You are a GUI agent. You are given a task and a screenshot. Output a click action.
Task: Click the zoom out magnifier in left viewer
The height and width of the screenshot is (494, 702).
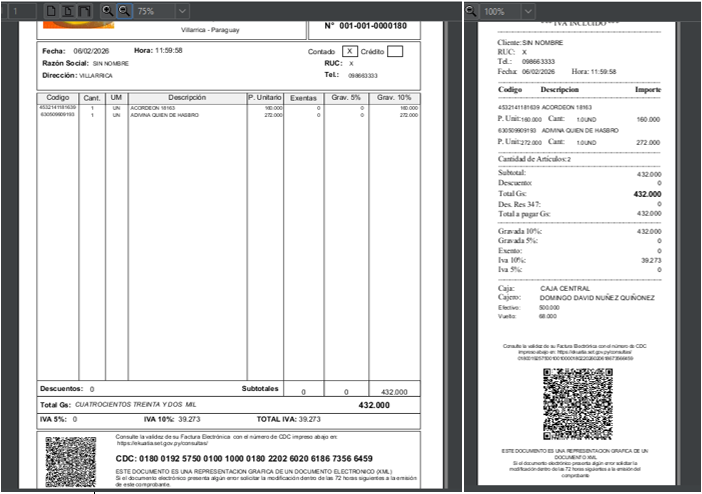pyautogui.click(x=123, y=10)
